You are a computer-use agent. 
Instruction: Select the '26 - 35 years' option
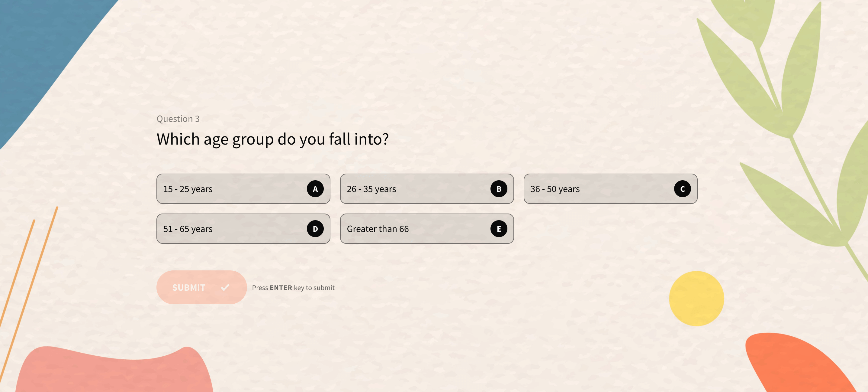(426, 189)
